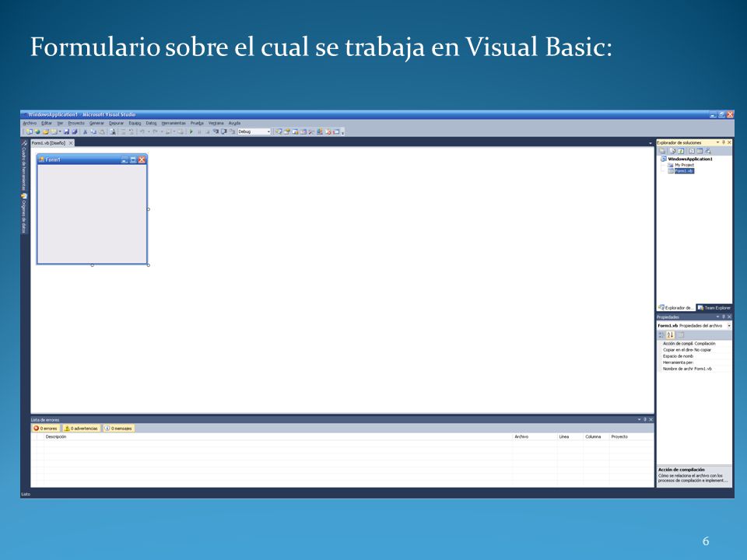
Task: Click the Undo toolbar icon
Action: tap(142, 131)
